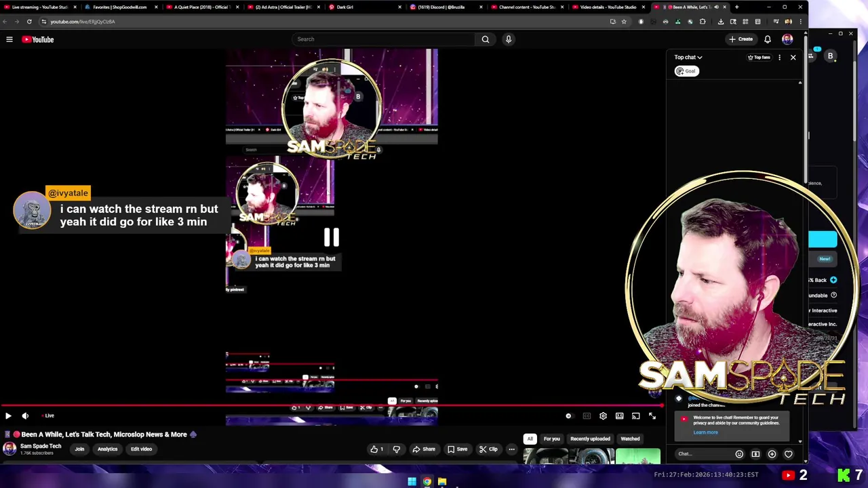
Task: Jump to the Live indicator
Action: (x=47, y=415)
